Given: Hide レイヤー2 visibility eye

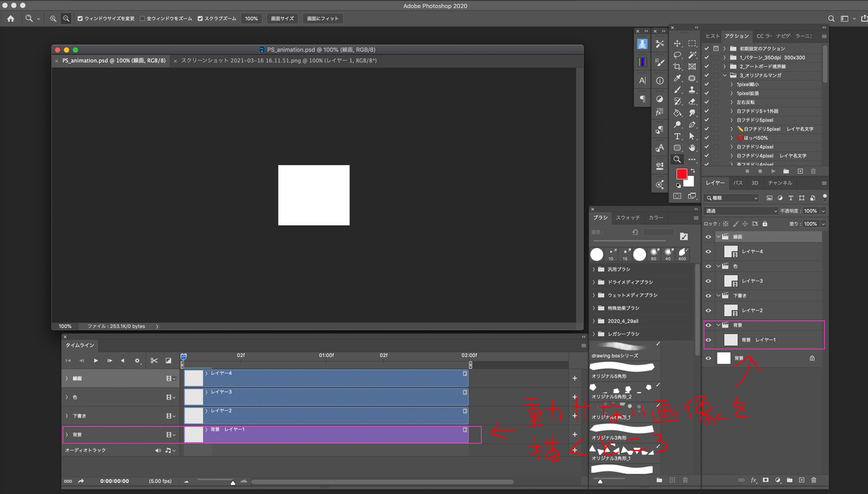Looking at the screenshot, I should click(x=708, y=310).
